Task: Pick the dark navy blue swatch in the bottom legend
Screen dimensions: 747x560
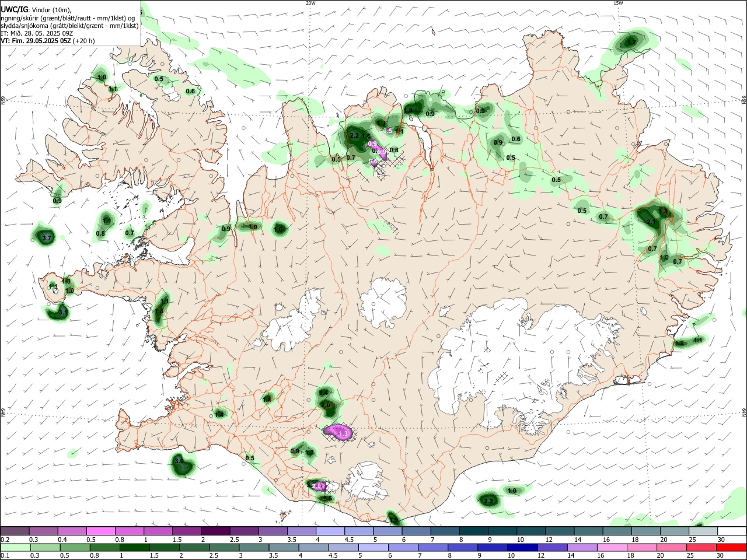Action: pos(521,548)
